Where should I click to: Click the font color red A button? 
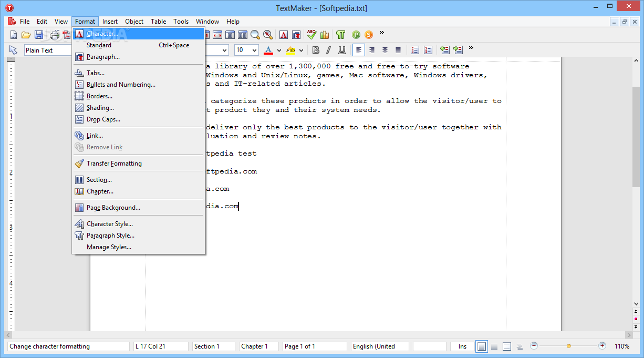[268, 50]
